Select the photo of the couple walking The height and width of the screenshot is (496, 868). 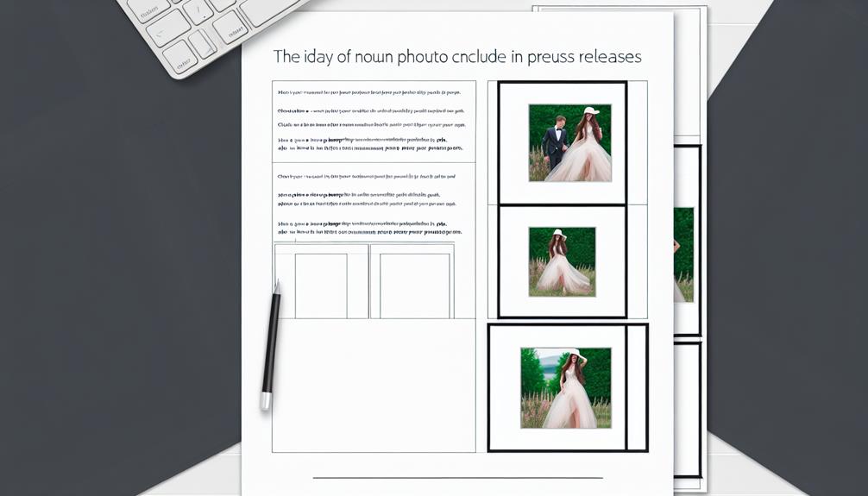pyautogui.click(x=569, y=143)
